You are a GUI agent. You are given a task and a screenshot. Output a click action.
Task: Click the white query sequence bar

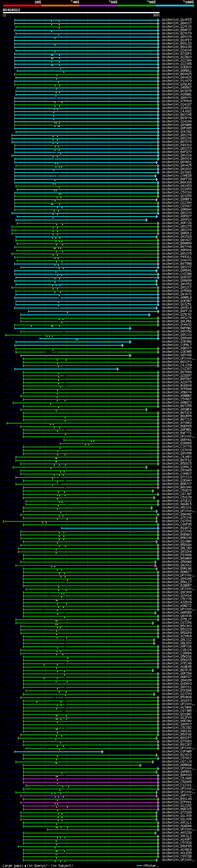[81, 13]
